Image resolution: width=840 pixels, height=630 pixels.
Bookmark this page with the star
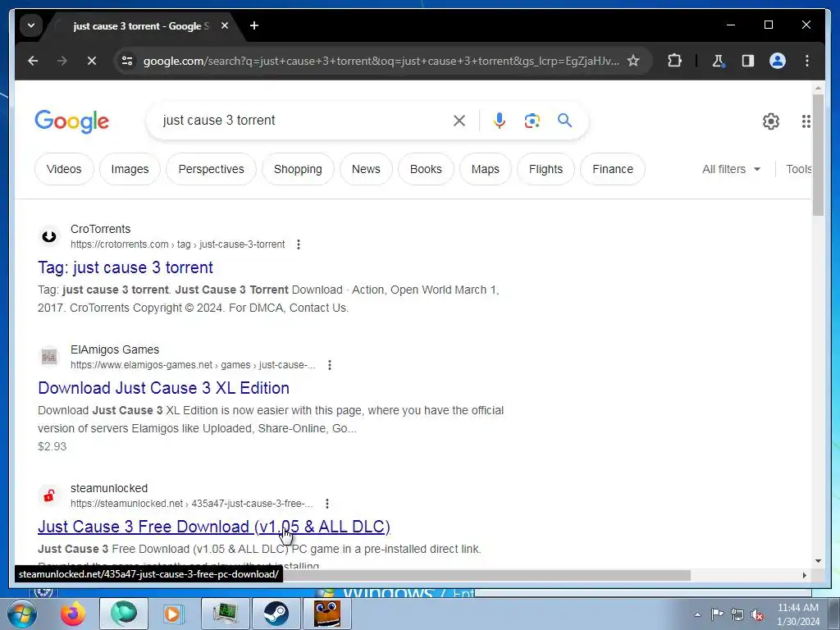coord(633,61)
